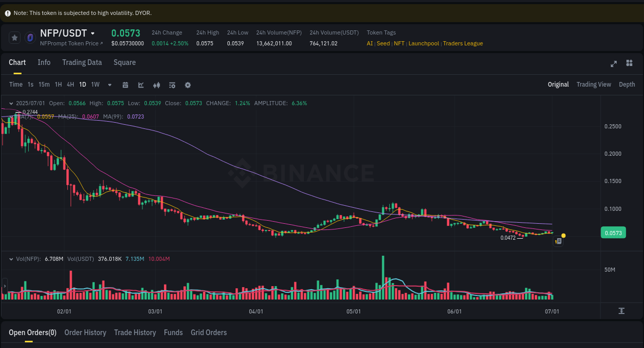This screenshot has width=644, height=348.
Task: Switch chart to Trading View mode
Action: [x=594, y=84]
